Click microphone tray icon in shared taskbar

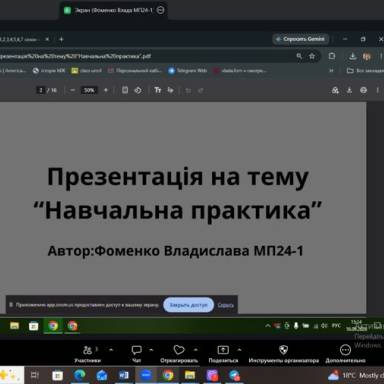coord(296,326)
